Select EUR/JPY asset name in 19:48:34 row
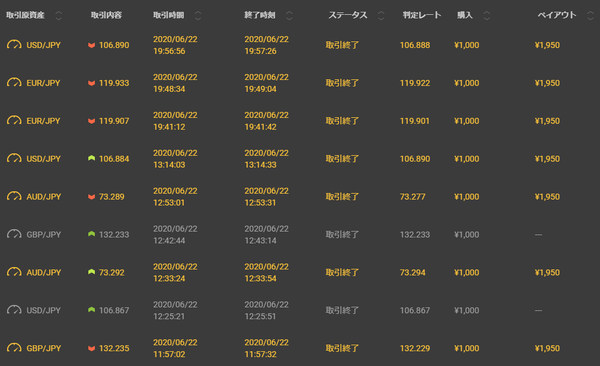 click(x=43, y=83)
